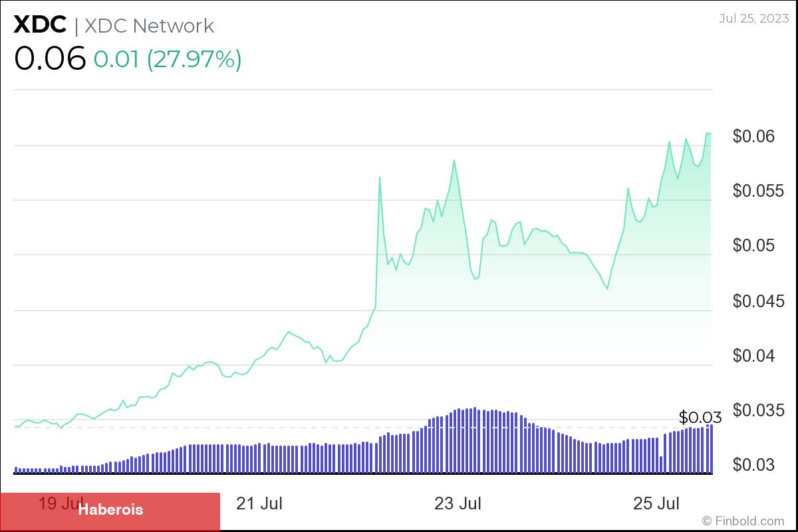Select the $0.055 axis label

759,192
